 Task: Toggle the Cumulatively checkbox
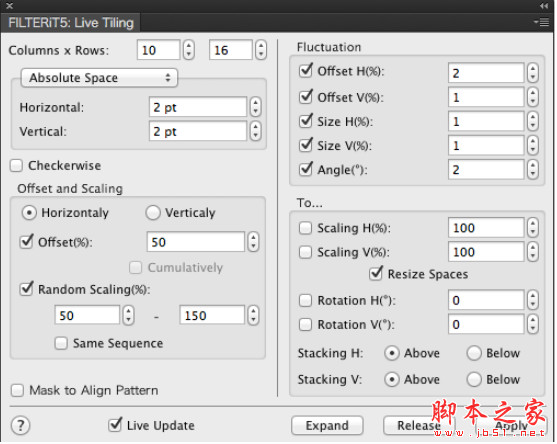pos(136,267)
